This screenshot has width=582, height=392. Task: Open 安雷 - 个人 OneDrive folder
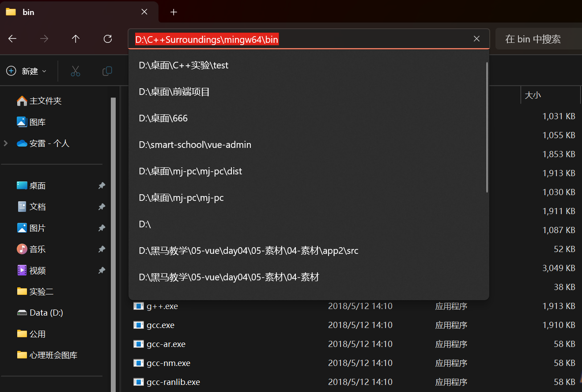coord(43,143)
